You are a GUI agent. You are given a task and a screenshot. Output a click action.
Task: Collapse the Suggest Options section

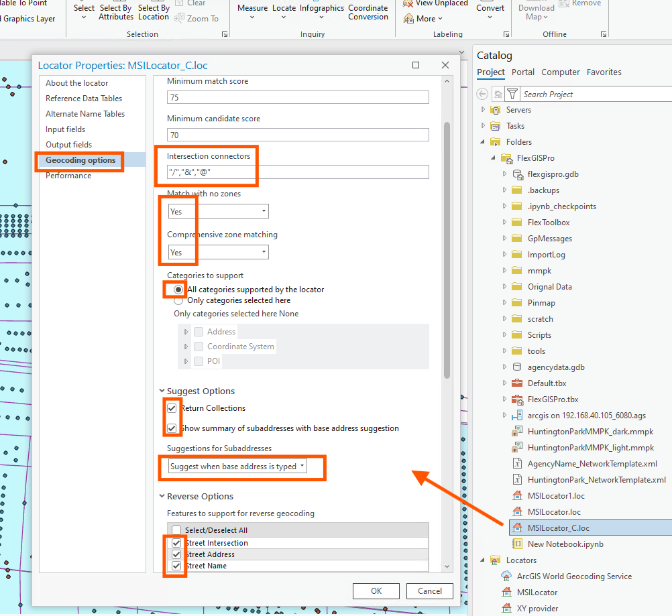click(162, 391)
